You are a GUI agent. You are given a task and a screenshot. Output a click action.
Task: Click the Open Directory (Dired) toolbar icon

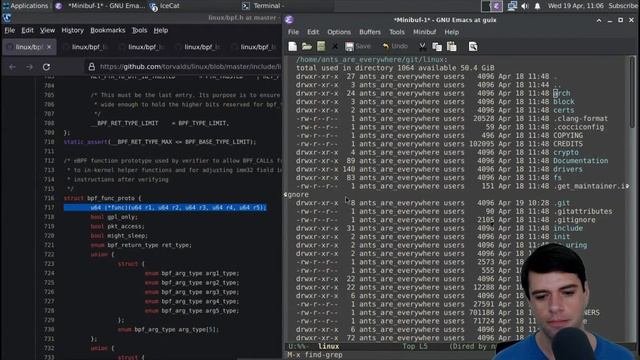(321, 47)
